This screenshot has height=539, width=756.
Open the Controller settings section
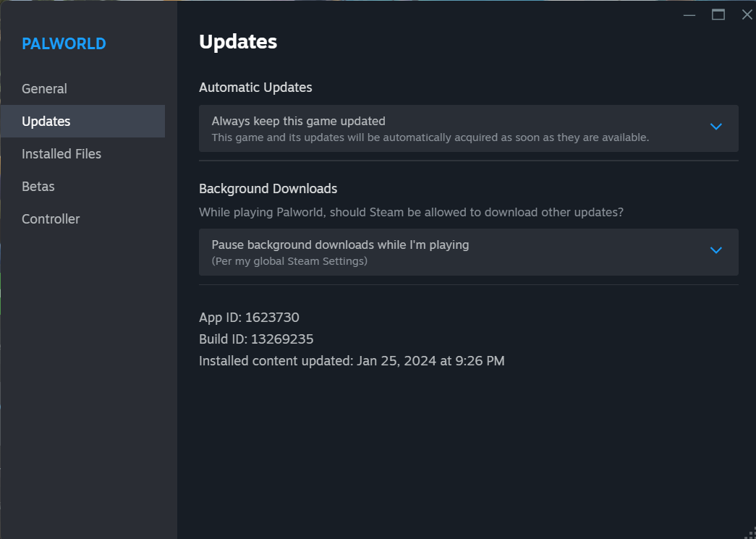point(51,218)
